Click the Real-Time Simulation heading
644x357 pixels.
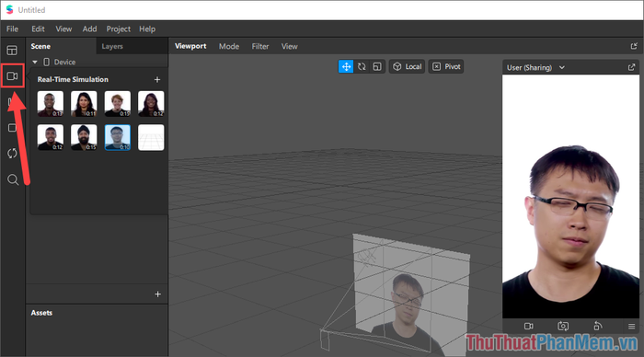(x=73, y=80)
